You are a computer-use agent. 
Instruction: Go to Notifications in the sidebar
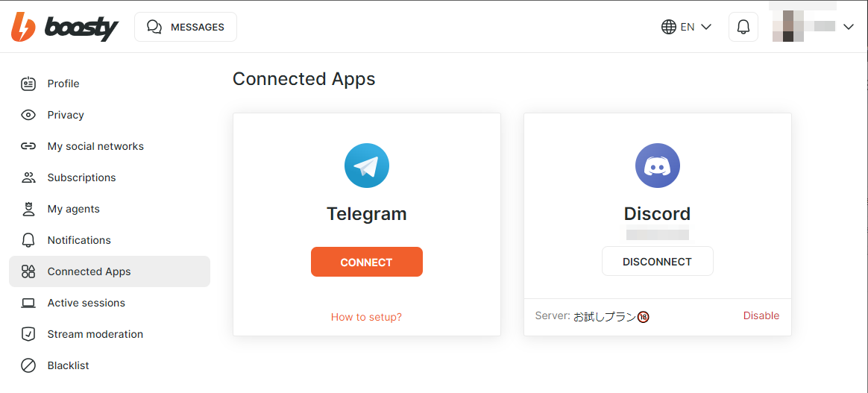110,240
